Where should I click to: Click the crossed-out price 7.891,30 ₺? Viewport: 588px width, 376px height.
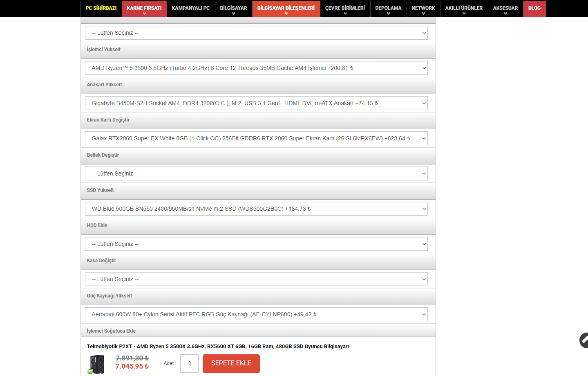[132, 358]
